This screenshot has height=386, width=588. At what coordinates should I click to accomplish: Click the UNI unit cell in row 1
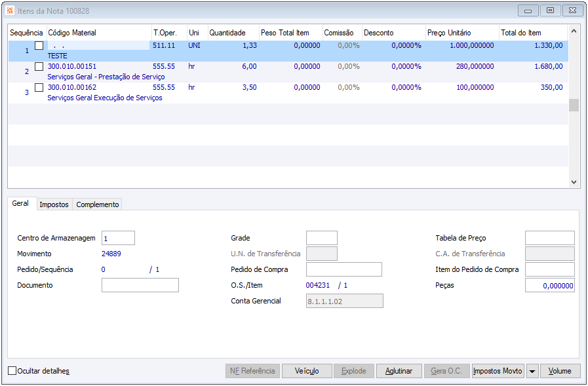[194, 45]
